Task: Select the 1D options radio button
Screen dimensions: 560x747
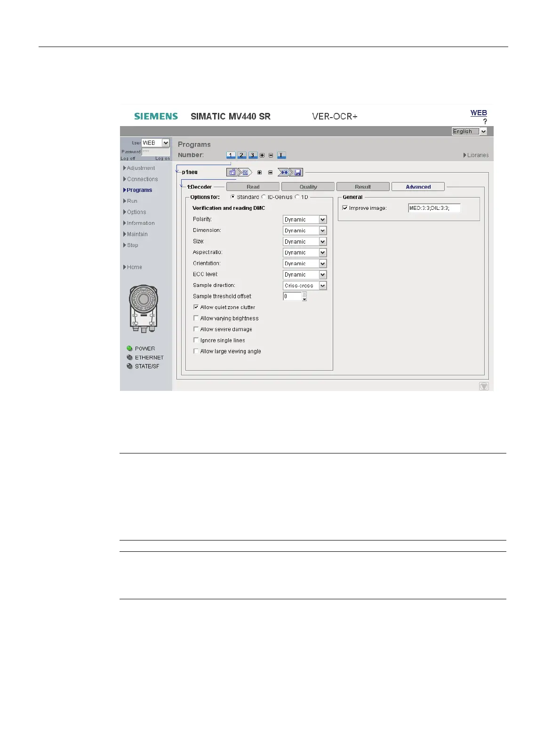Action: tap(297, 197)
